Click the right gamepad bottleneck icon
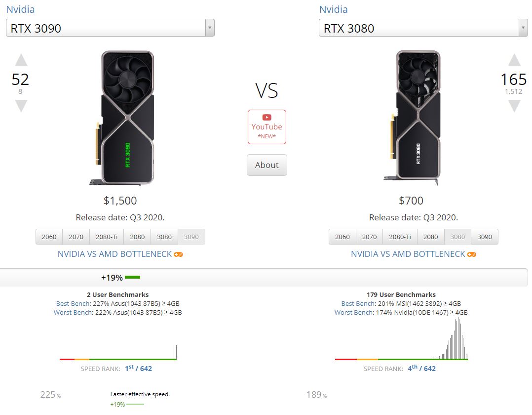532x415 pixels. coord(472,254)
